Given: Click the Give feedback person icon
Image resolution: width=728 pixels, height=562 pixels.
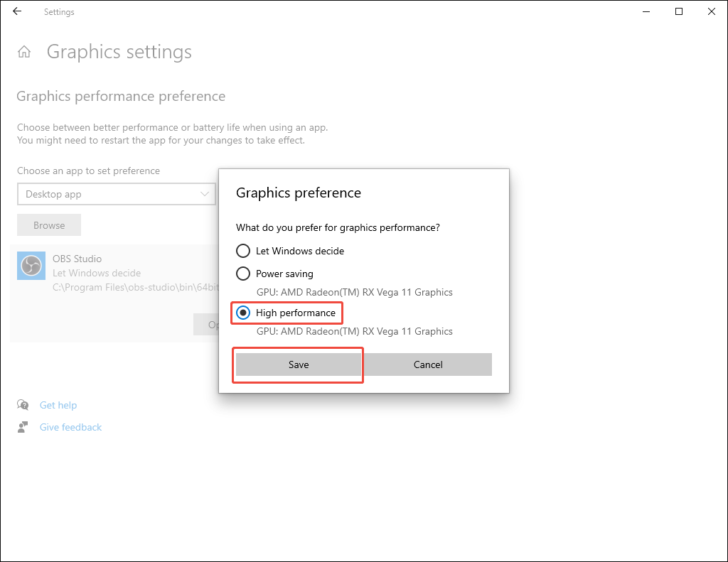Looking at the screenshot, I should point(21,426).
